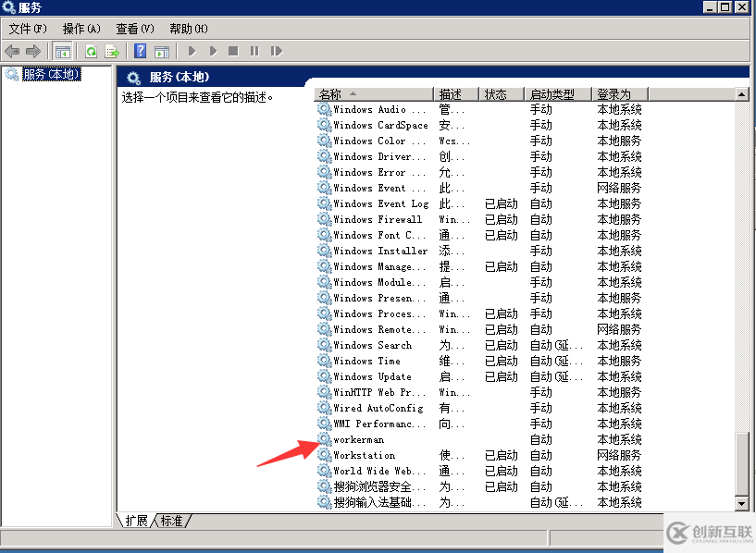Screen dimensions: 756x553
Task: Switch to the 标准 tab
Action: (172, 521)
